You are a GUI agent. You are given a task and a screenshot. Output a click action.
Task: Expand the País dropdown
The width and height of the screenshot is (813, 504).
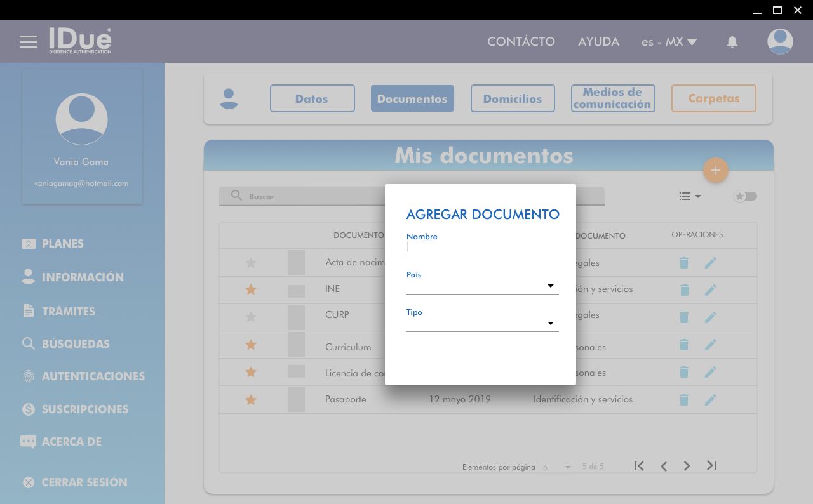coord(550,286)
